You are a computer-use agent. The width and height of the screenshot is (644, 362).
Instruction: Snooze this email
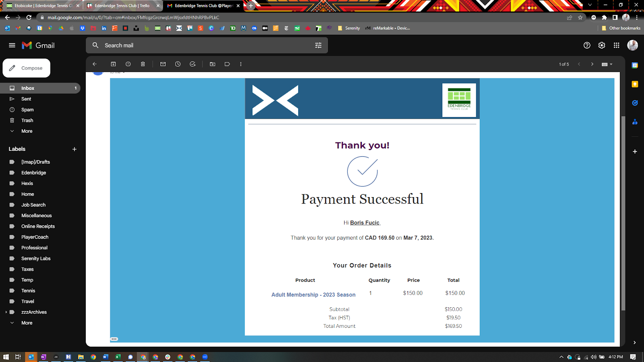click(x=178, y=64)
